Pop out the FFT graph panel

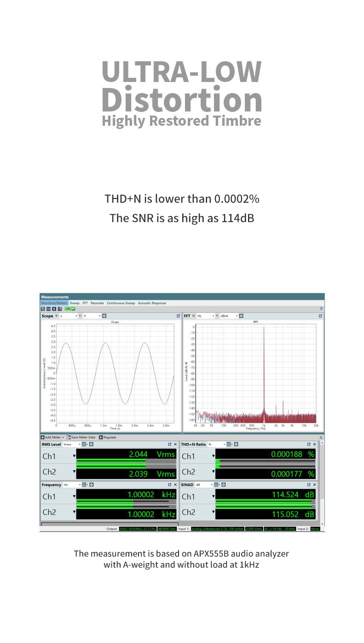[321, 316]
